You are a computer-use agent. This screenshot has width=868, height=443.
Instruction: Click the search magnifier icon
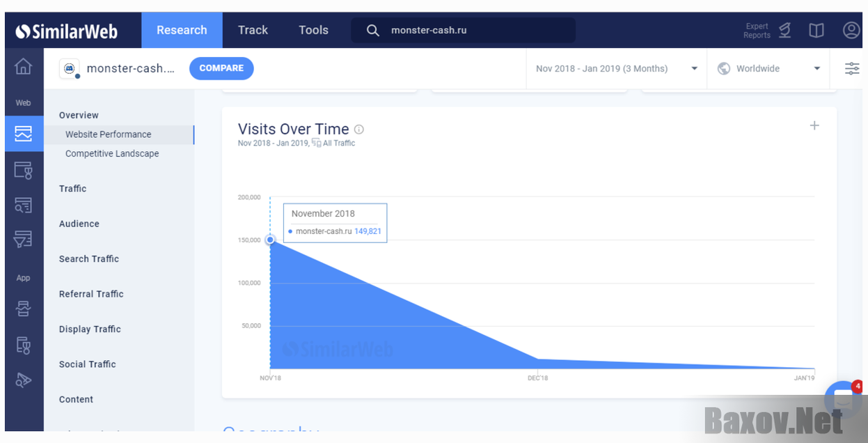tap(373, 31)
